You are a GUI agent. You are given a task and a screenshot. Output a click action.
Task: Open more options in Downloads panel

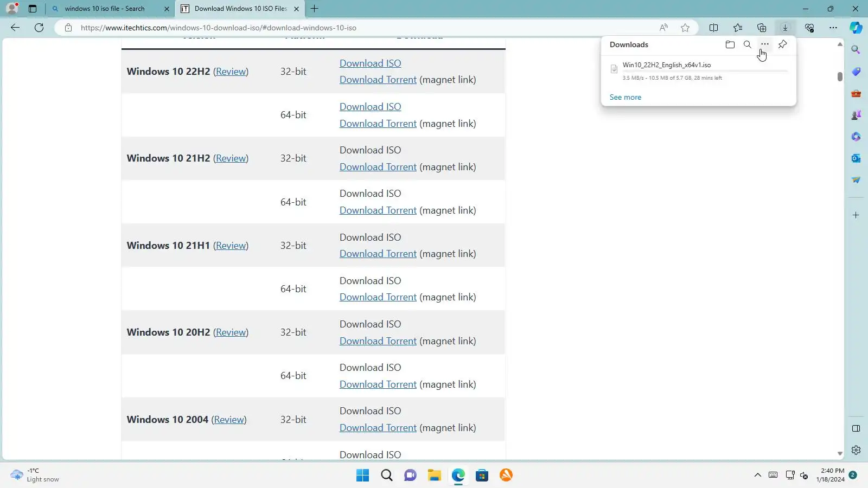coord(765,44)
